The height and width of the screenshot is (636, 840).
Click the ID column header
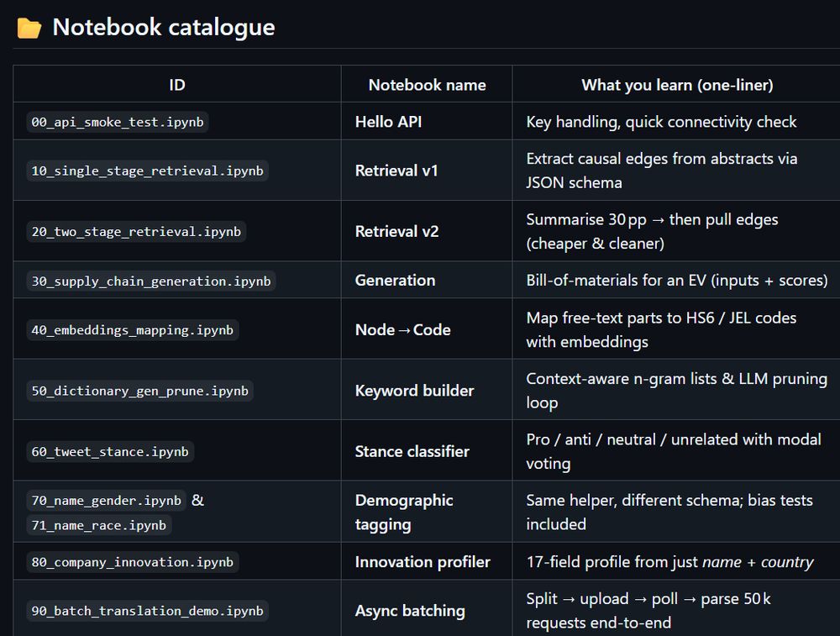click(177, 85)
